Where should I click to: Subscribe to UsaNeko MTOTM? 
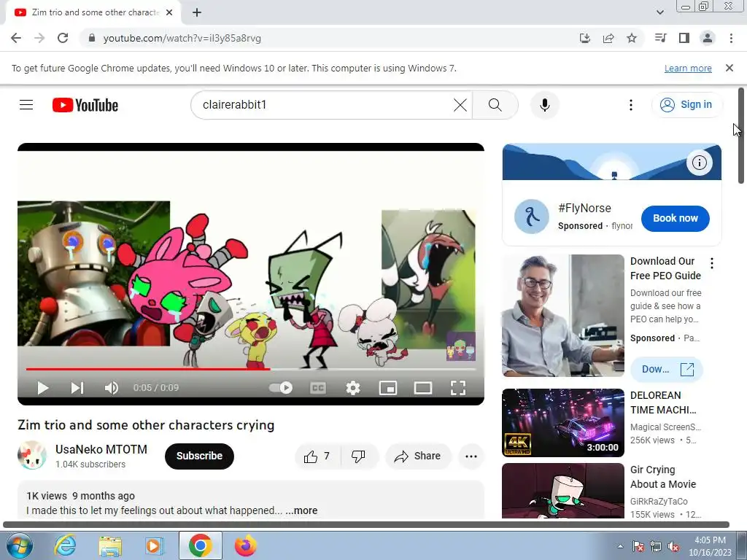[199, 456]
